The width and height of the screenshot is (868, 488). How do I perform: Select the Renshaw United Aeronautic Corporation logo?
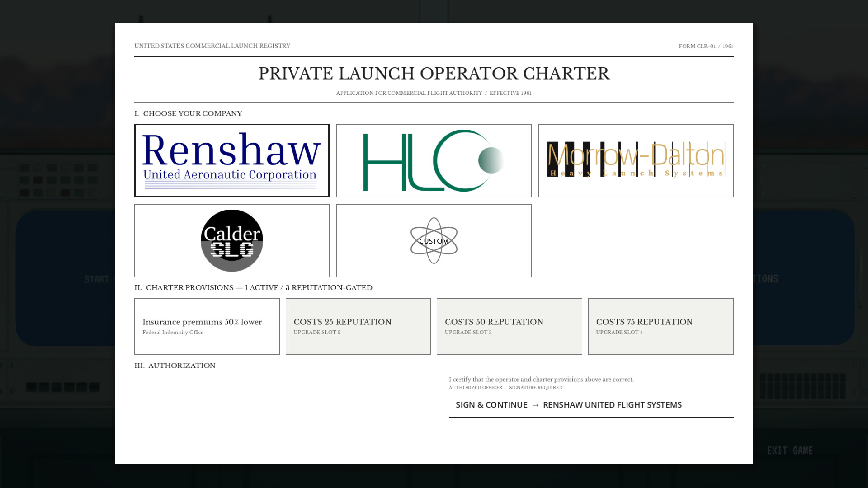coord(231,160)
